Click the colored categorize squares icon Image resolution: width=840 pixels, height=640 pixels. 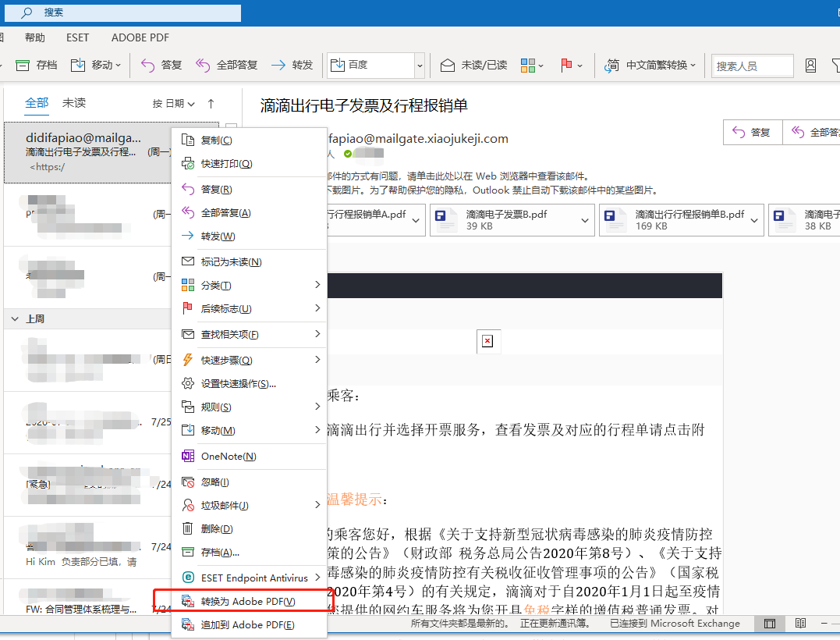(x=527, y=66)
